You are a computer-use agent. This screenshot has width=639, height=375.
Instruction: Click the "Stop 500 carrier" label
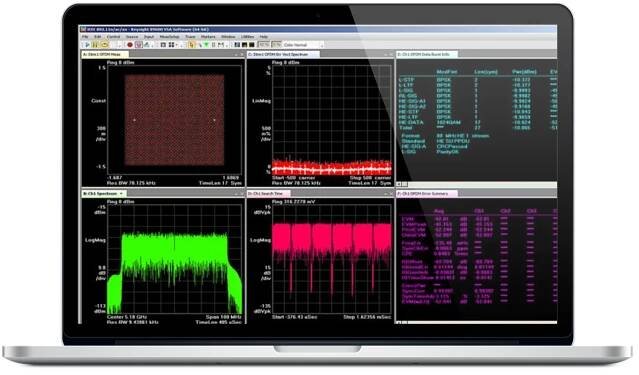click(370, 178)
